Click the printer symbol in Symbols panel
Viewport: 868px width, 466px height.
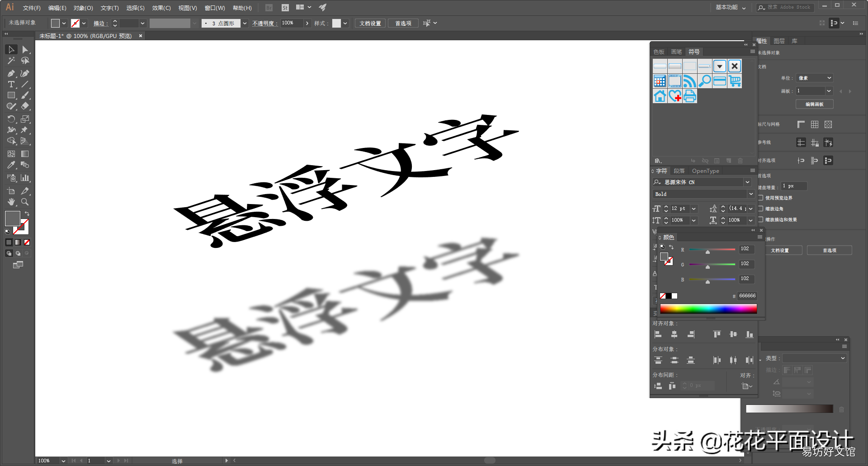point(690,96)
